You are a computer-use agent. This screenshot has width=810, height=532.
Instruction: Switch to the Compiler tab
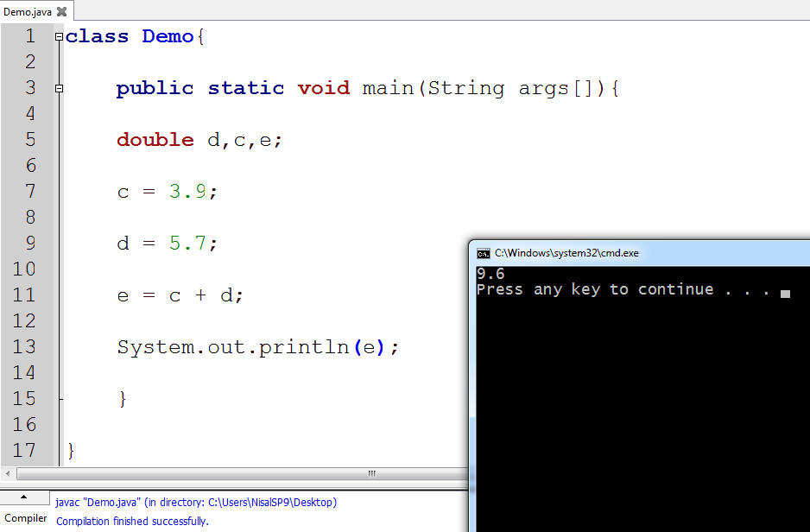[x=24, y=517]
